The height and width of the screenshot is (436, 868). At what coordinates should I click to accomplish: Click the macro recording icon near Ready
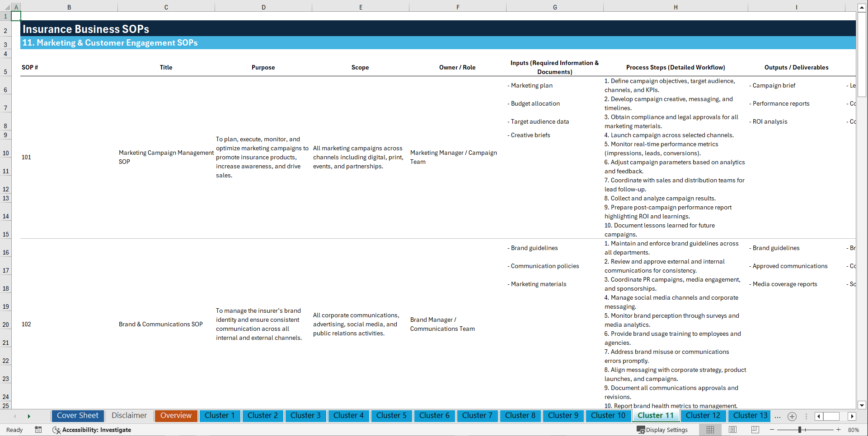click(38, 430)
